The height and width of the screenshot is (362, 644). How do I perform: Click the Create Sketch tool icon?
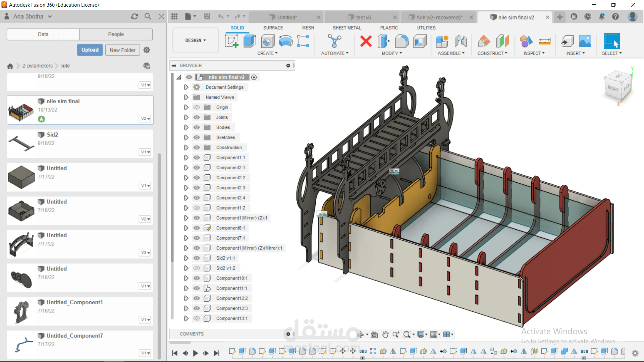(x=231, y=41)
